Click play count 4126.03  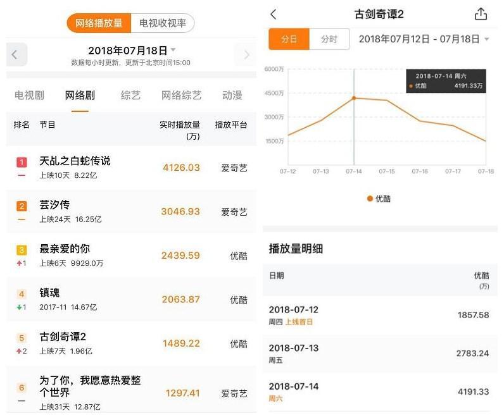181,168
